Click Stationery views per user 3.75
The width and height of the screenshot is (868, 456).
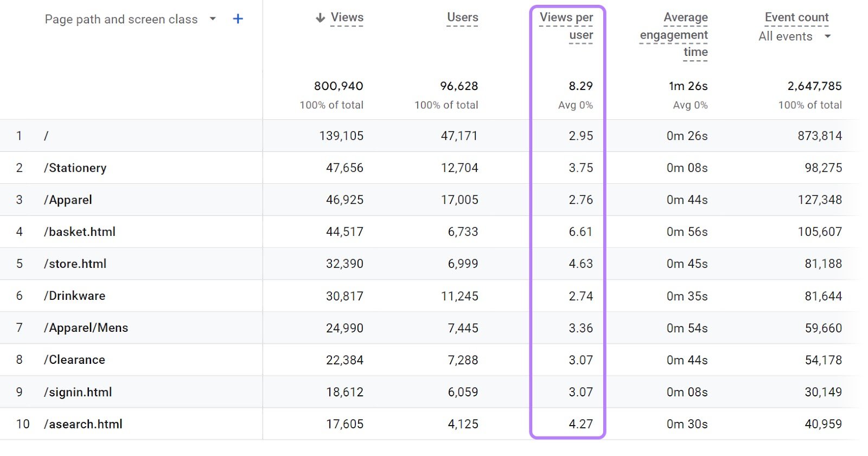[x=580, y=168]
